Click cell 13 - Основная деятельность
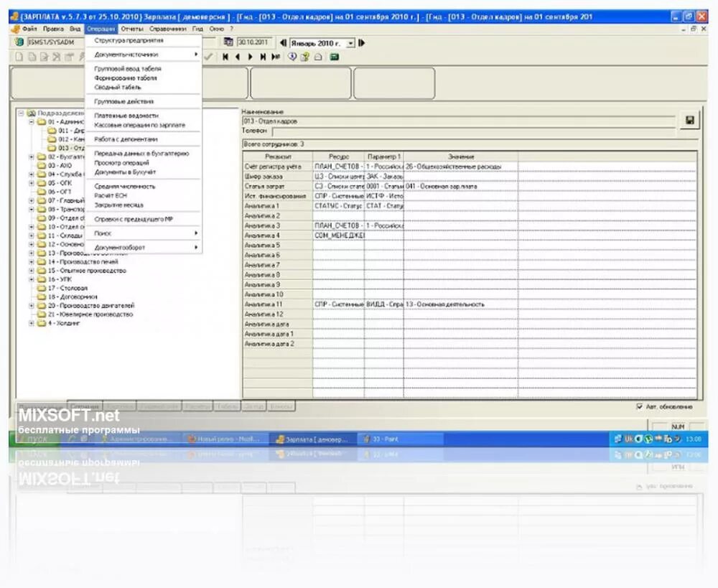Image resolution: width=718 pixels, height=588 pixels. point(461,304)
